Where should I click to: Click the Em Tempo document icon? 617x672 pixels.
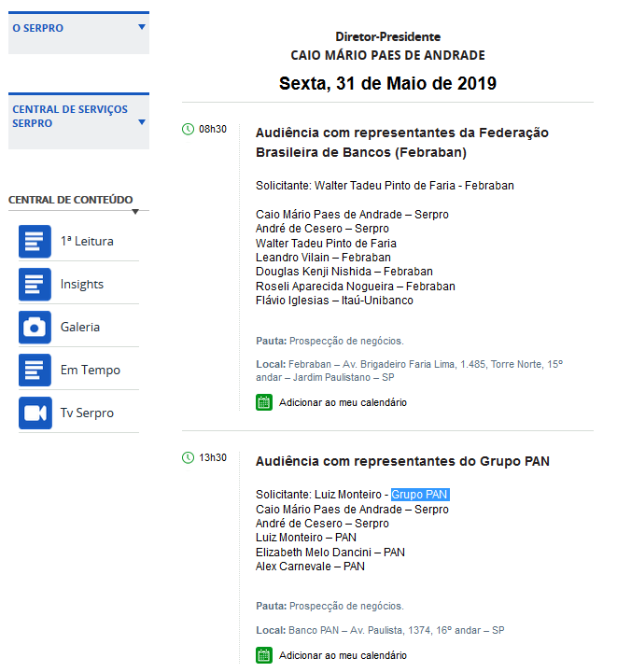[x=35, y=370]
